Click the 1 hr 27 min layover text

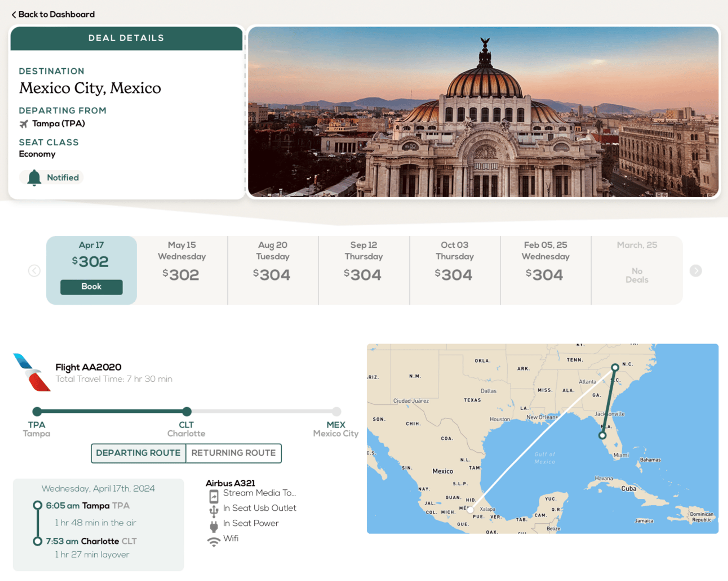[x=92, y=555]
